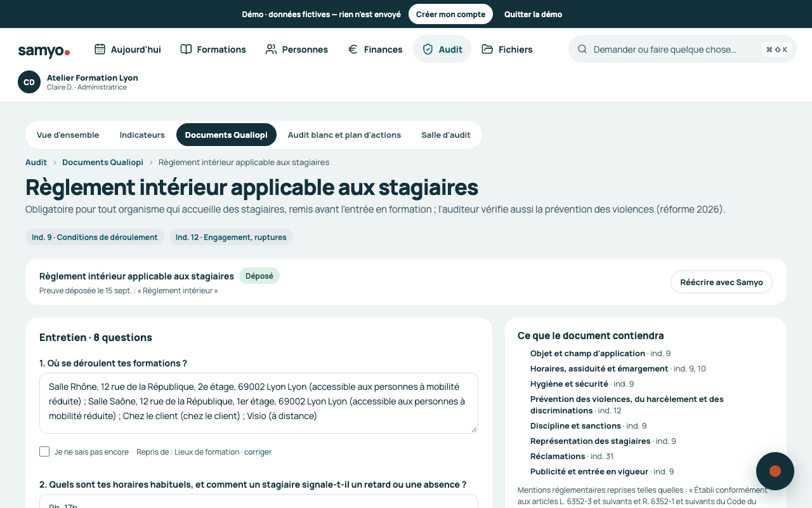Tick the 'Je ne sais pas encore' checkbox
Screen dimensions: 812x508
(x=44, y=451)
